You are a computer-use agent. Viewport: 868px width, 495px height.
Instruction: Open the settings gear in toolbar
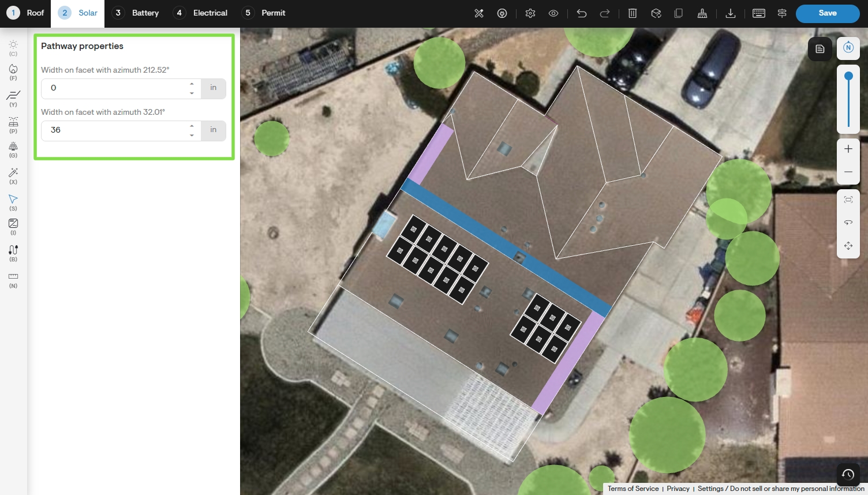coord(530,13)
